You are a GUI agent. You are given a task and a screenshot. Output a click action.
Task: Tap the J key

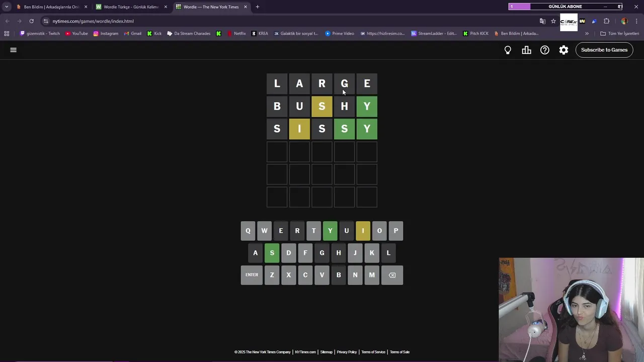pos(355,253)
